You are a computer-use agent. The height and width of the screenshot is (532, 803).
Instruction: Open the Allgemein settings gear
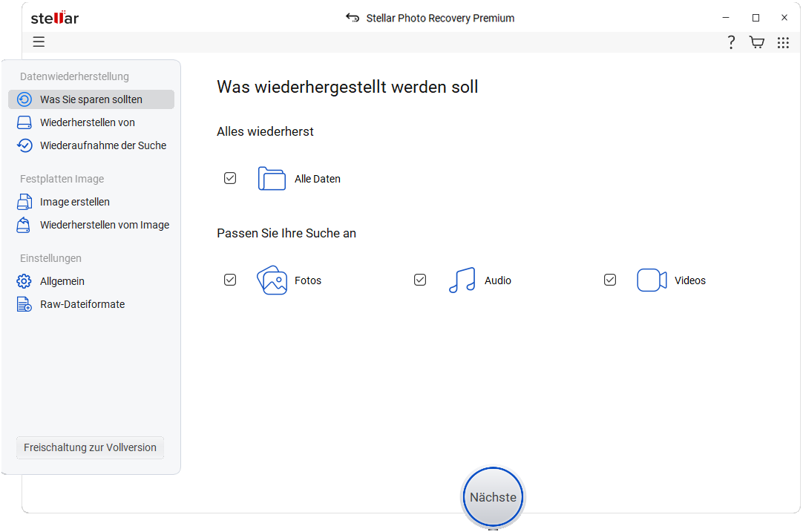(x=23, y=281)
